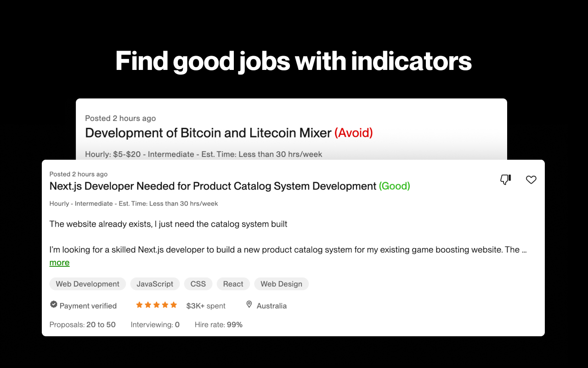The height and width of the screenshot is (368, 588).
Task: Click the Hire rate 99% stat
Action: tap(218, 324)
